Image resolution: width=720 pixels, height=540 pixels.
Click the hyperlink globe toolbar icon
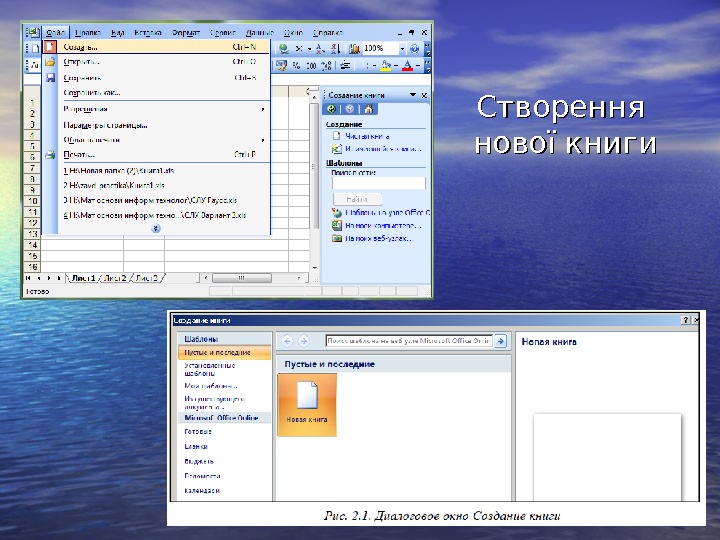tap(284, 48)
